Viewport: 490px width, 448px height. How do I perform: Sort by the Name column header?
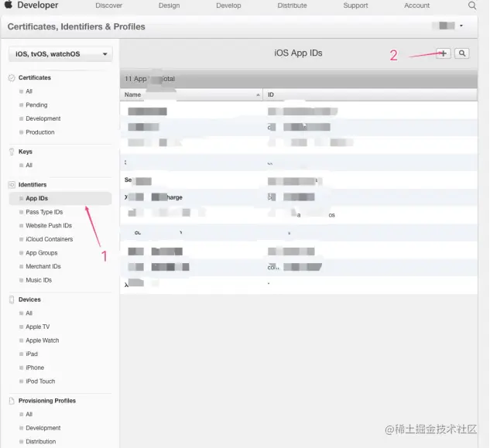click(191, 94)
